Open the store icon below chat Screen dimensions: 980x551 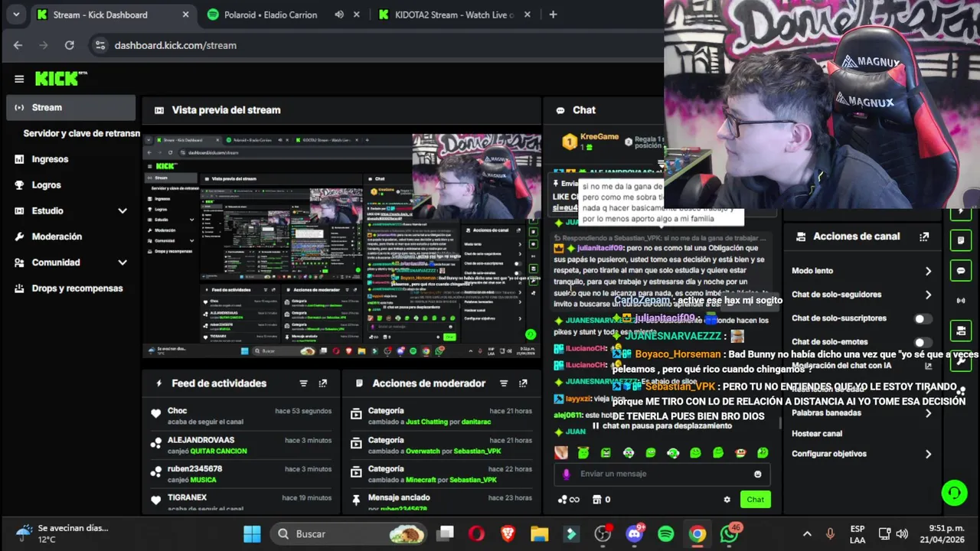[x=600, y=500]
